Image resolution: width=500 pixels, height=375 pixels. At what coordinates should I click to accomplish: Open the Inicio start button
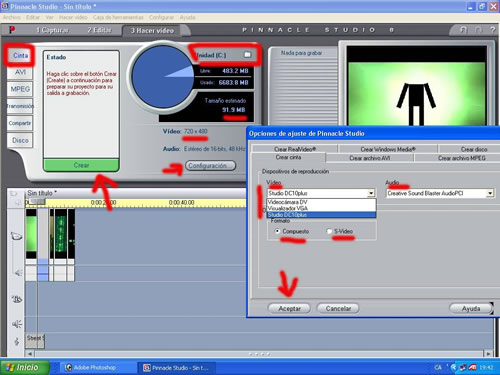tap(25, 367)
